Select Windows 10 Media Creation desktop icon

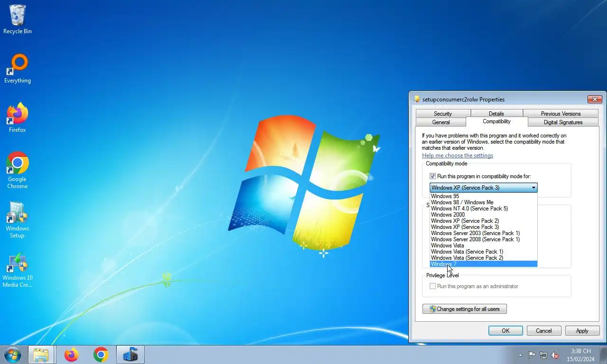pos(18,271)
